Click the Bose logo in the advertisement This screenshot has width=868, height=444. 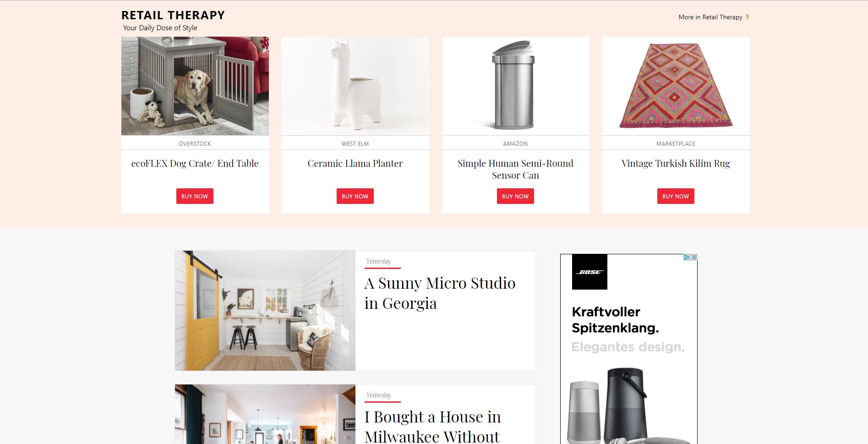point(590,272)
